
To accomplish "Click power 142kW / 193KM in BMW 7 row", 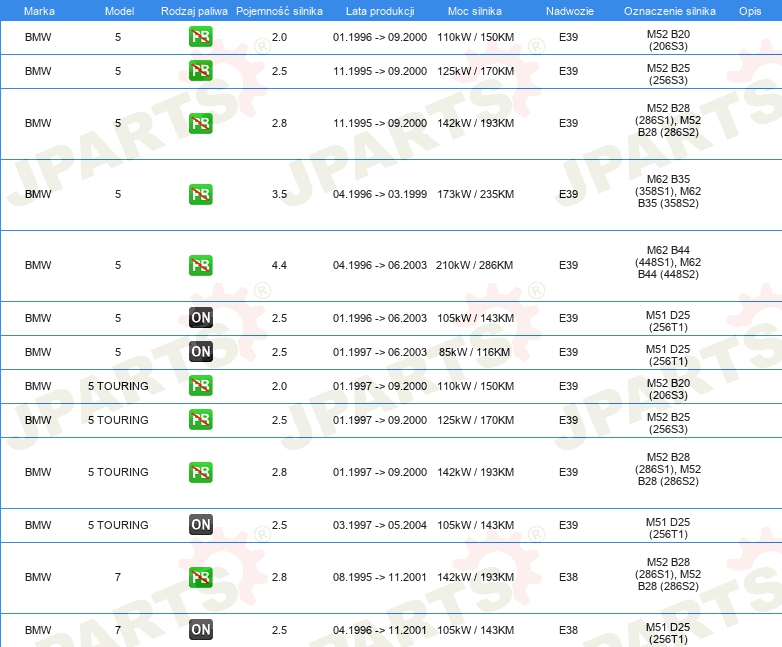I will coord(476,577).
